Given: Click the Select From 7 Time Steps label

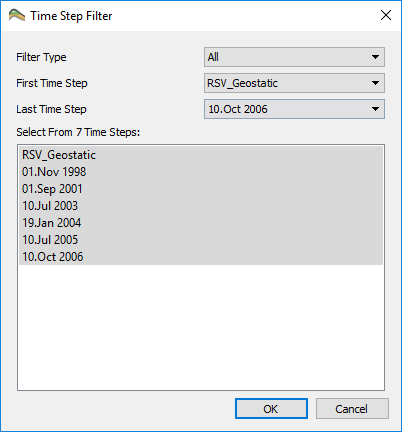Looking at the screenshot, I should 78,132.
